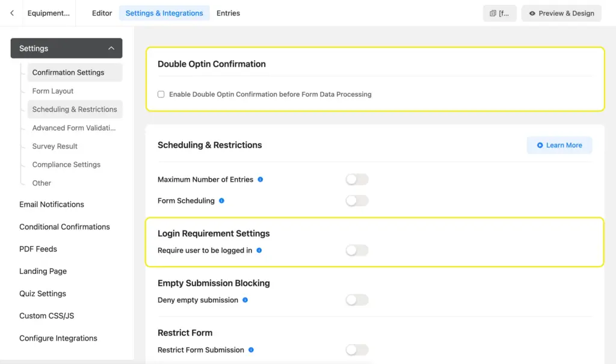Click the eye icon on Preview & Design
The height and width of the screenshot is (364, 616).
tap(532, 13)
